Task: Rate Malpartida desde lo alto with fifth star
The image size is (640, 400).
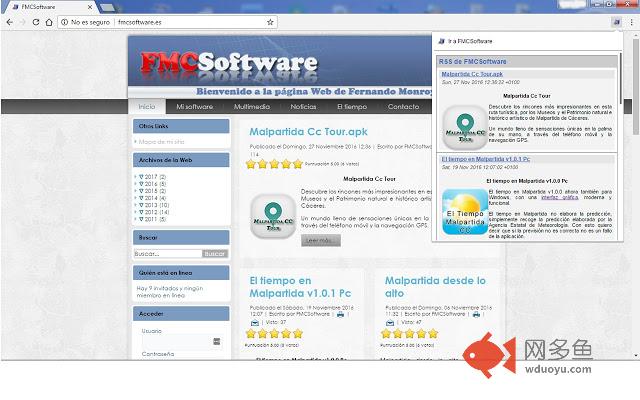Action: click(433, 334)
